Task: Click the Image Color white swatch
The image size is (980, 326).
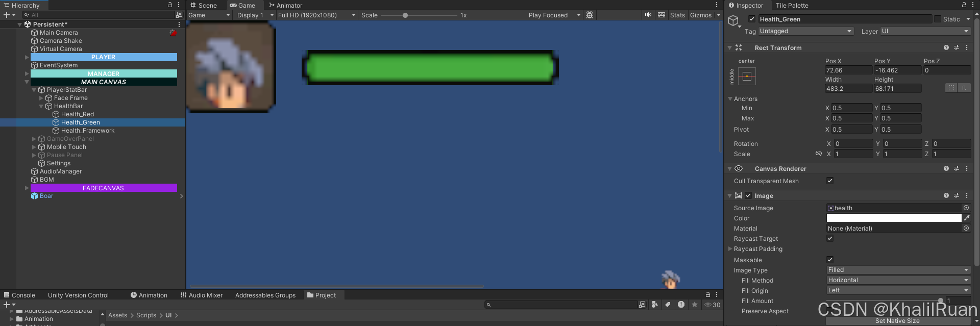Action: (894, 218)
